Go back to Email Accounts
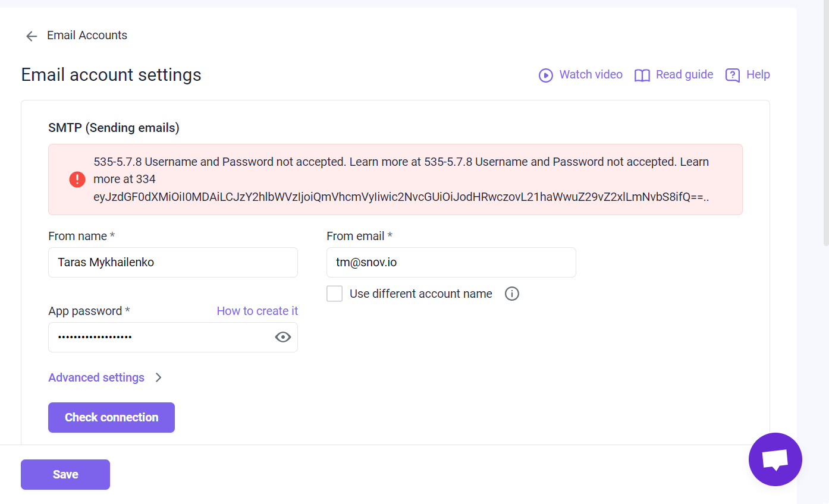829x504 pixels. tap(87, 36)
